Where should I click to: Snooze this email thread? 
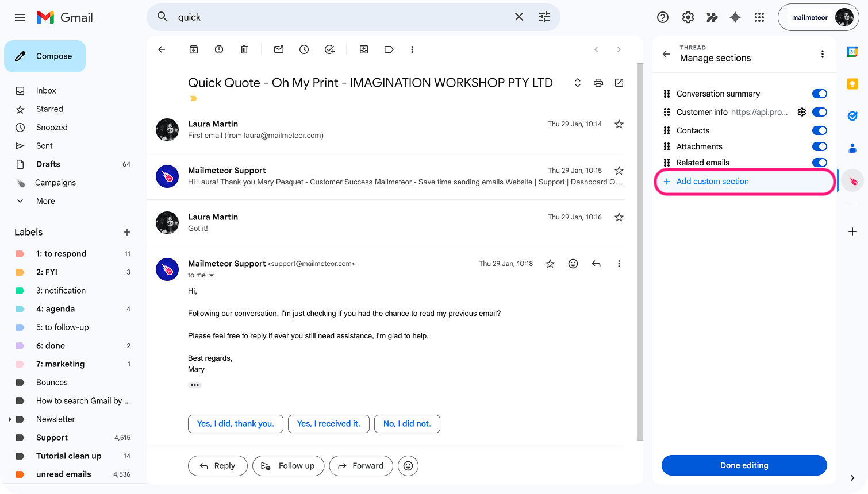click(x=304, y=49)
